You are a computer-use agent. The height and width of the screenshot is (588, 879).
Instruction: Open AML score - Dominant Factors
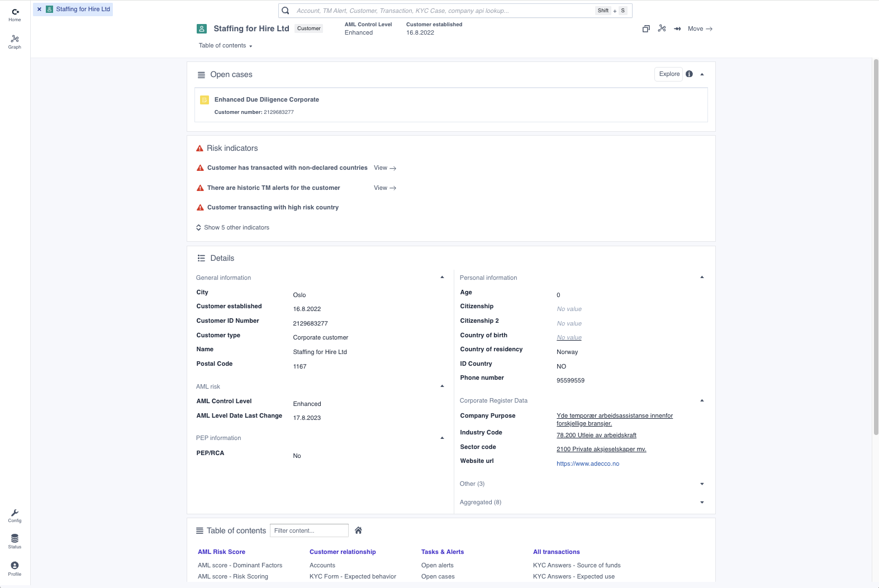(x=240, y=566)
